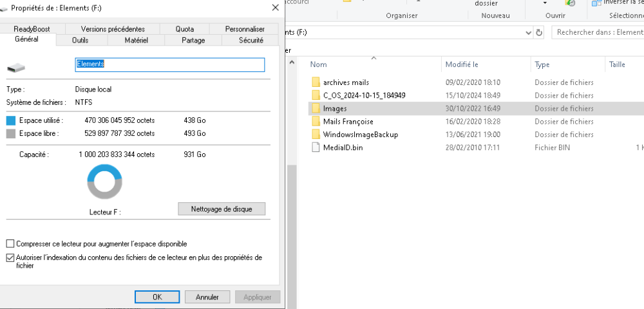Click the drive name text field

click(x=170, y=64)
